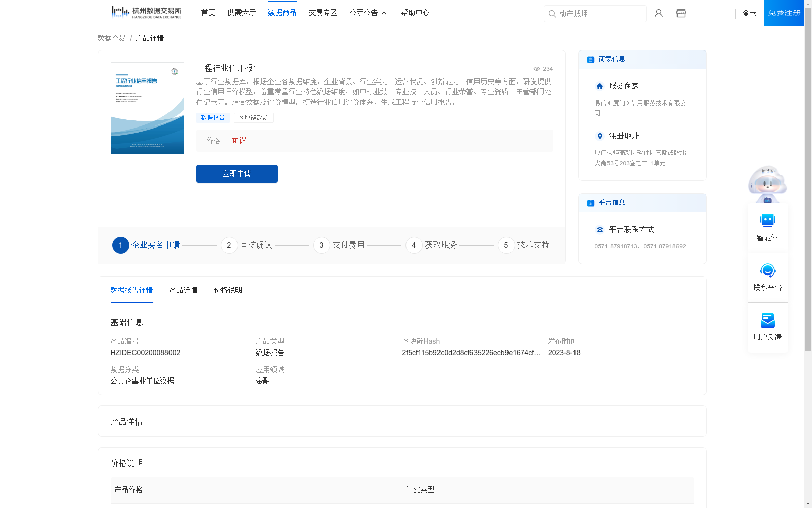This screenshot has width=812, height=508.
Task: Open 交易专区 navigation item
Action: (x=323, y=13)
